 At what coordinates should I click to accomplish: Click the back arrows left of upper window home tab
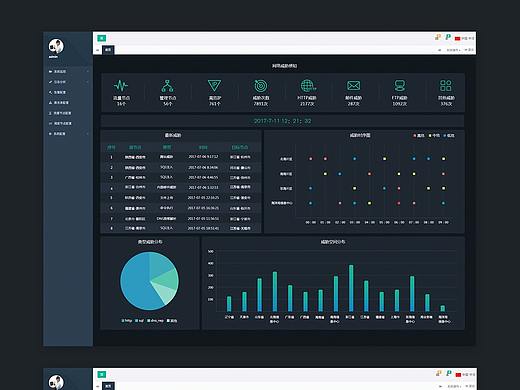pos(98,50)
